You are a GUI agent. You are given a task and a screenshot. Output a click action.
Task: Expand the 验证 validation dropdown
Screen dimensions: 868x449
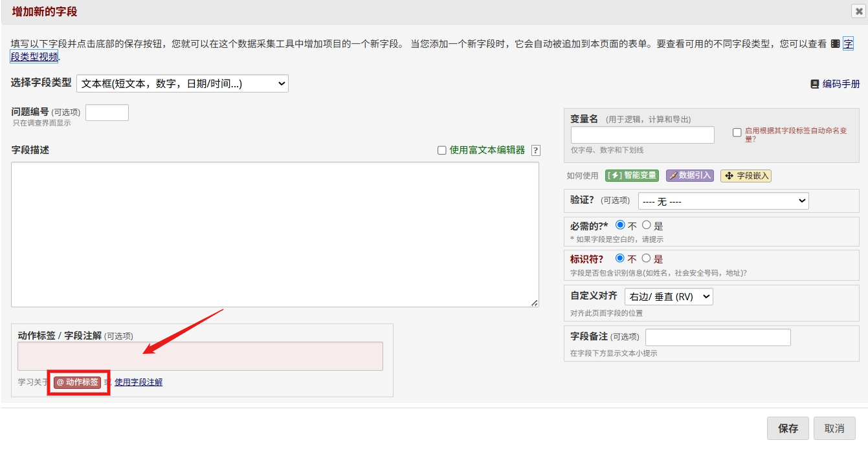[x=724, y=201]
